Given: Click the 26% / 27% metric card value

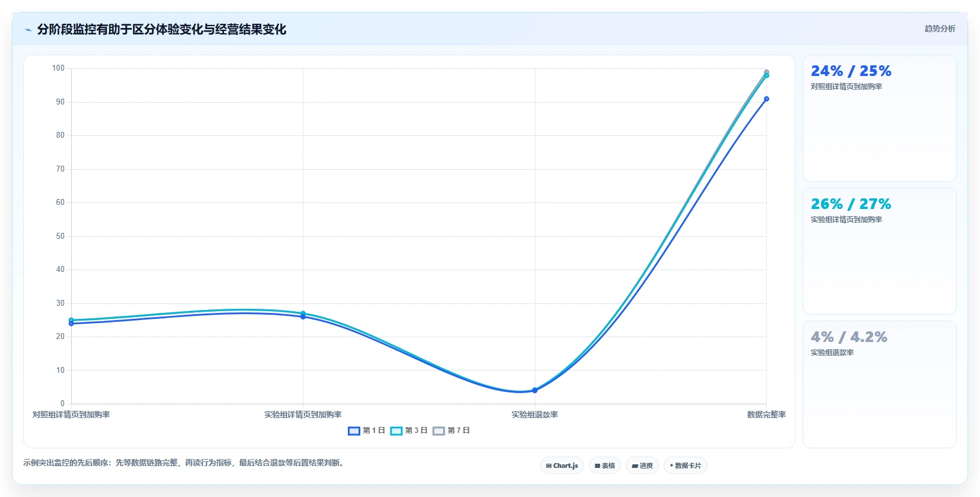Looking at the screenshot, I should (x=851, y=204).
